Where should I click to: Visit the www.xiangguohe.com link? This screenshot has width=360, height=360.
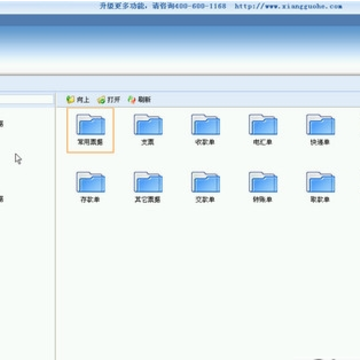pos(288,6)
